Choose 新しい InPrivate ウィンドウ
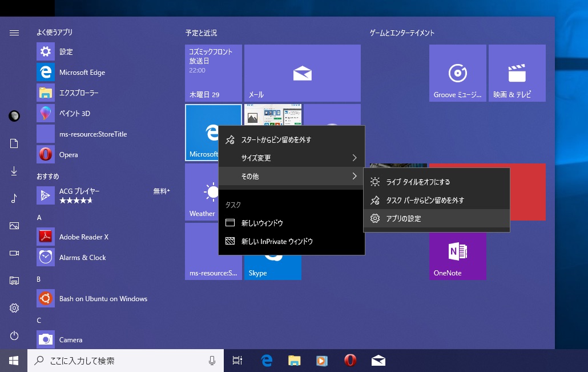 (291, 241)
